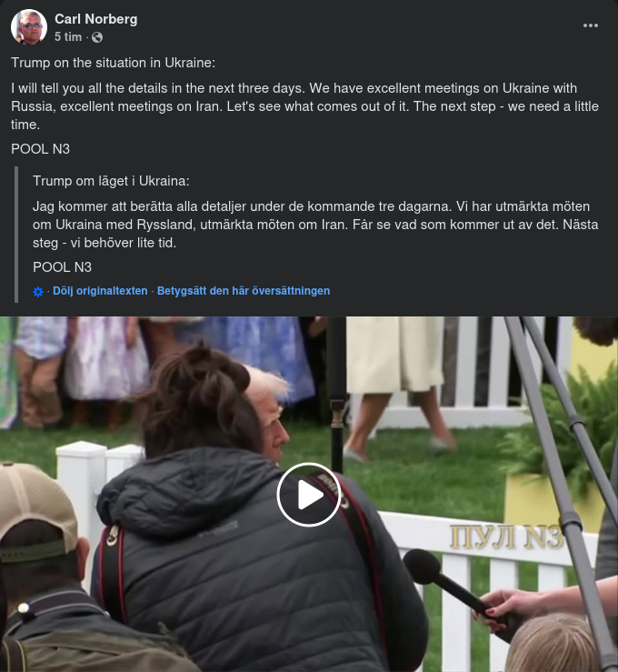
Task: Click the grey quote bar beside the translation
Action: 16,235
